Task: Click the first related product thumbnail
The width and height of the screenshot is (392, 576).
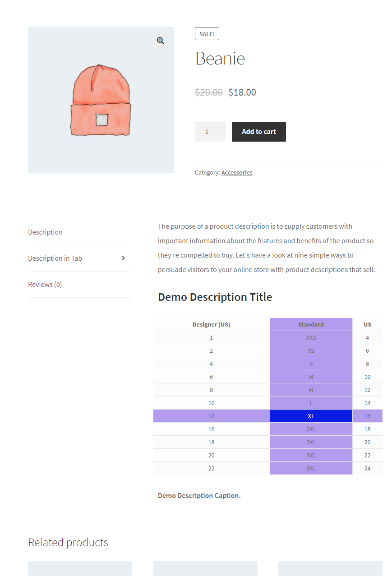Action: pyautogui.click(x=80, y=568)
